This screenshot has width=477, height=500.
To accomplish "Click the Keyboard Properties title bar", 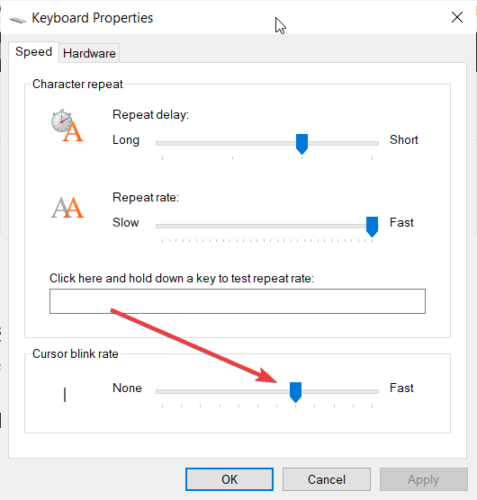I will point(233,17).
